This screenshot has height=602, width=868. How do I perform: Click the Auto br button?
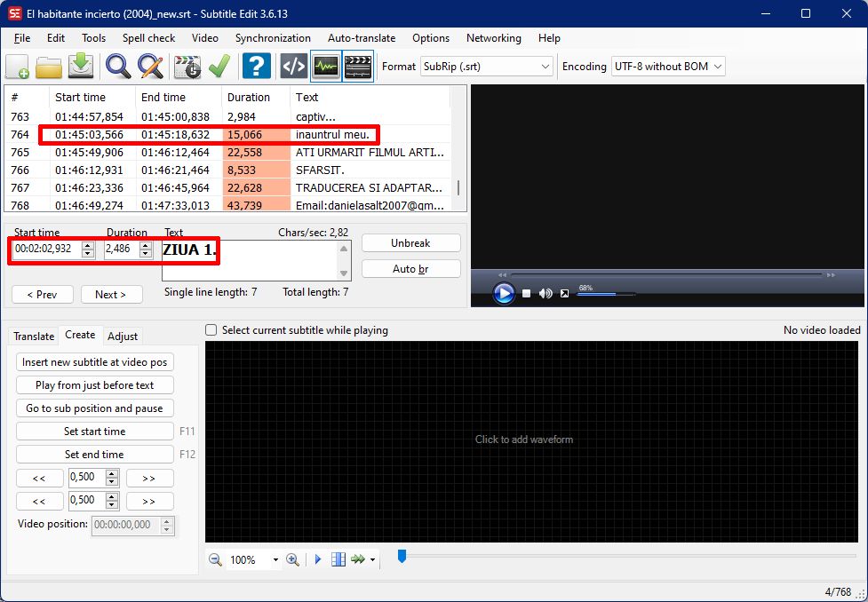coord(410,269)
